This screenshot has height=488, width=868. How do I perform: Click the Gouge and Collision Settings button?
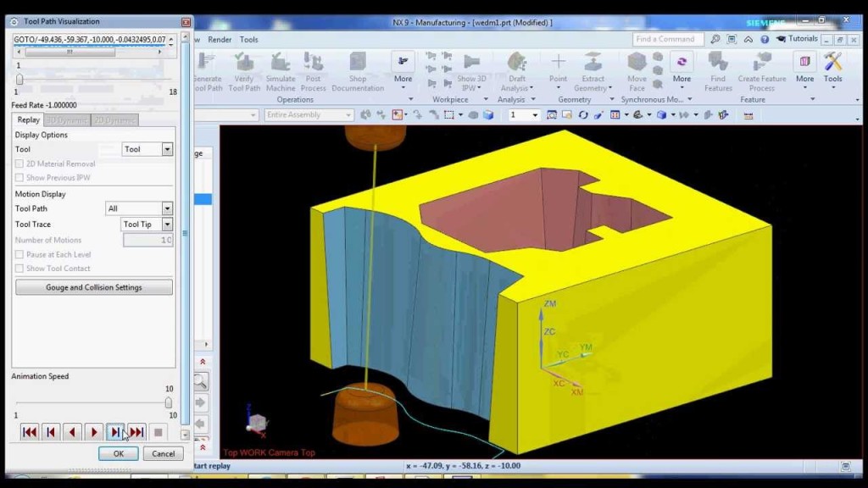click(x=94, y=288)
